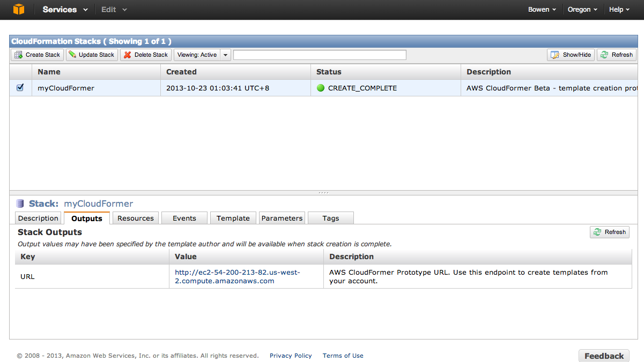Click the stack database icon beside Stack: myCloudFormer

[20, 203]
